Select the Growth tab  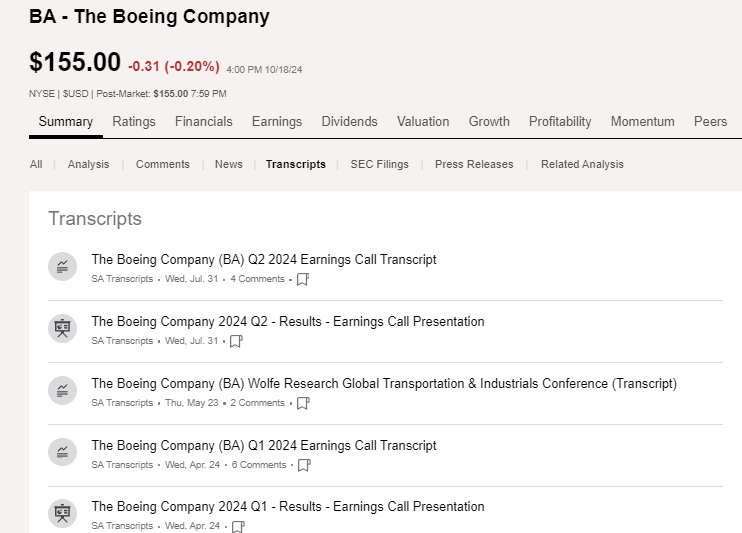489,122
